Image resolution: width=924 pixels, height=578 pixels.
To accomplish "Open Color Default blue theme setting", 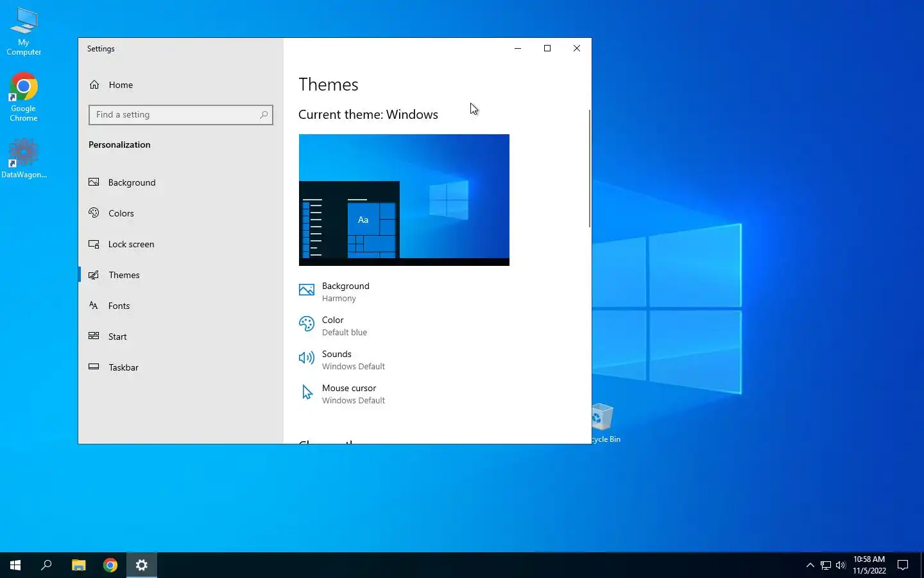I will click(x=333, y=326).
